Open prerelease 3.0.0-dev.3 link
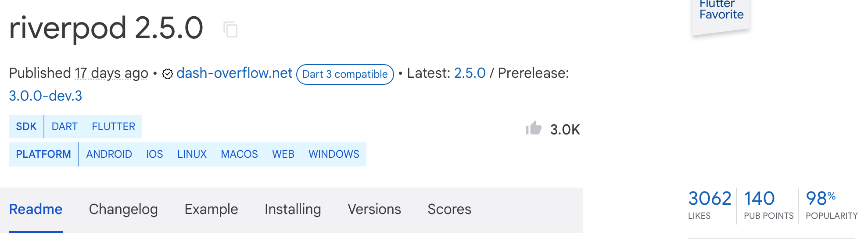The image size is (868, 239). [x=46, y=96]
